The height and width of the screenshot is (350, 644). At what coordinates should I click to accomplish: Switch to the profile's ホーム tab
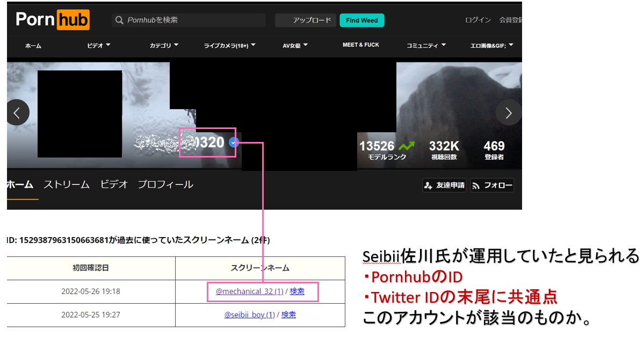pyautogui.click(x=20, y=184)
